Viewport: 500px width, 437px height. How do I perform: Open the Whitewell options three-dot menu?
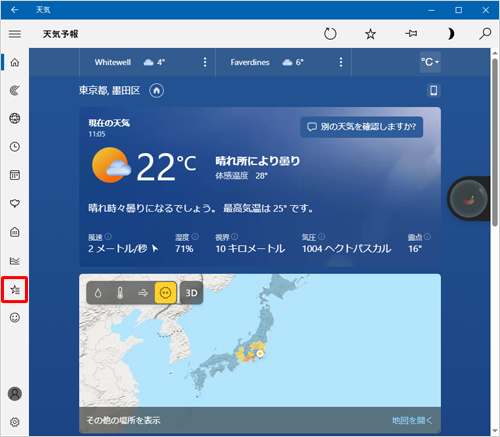pyautogui.click(x=205, y=62)
